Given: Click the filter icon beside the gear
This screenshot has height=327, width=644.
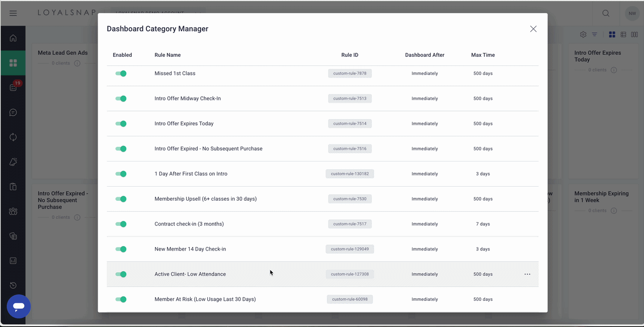Looking at the screenshot, I should (594, 35).
